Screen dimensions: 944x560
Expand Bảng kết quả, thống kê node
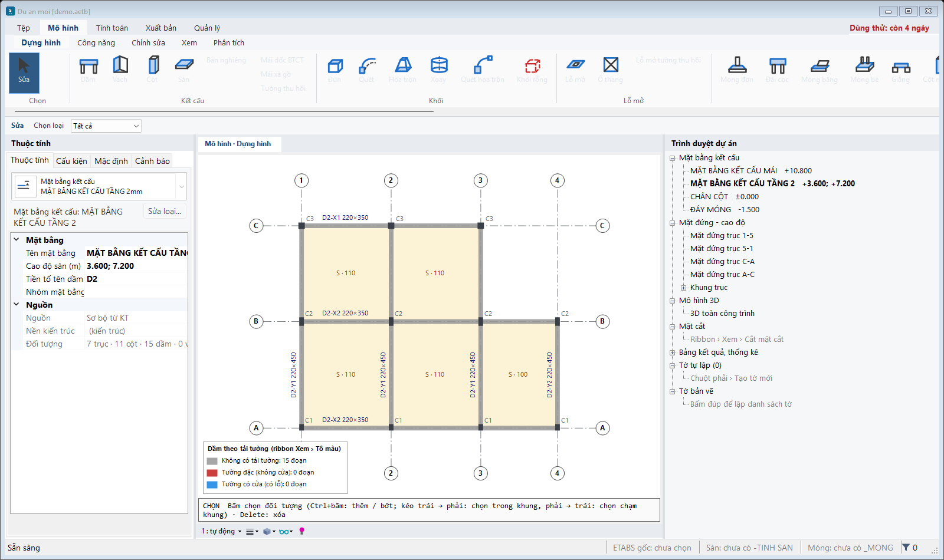tap(672, 353)
